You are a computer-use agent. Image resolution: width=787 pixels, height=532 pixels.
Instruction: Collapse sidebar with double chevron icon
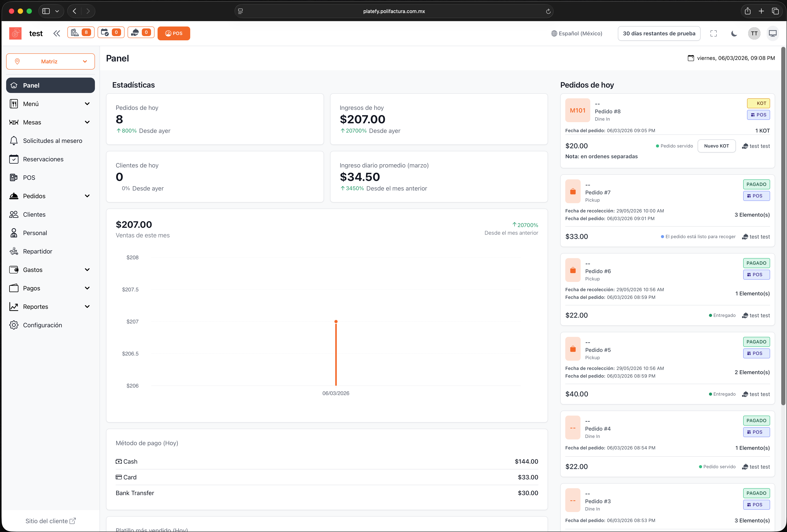(x=56, y=33)
